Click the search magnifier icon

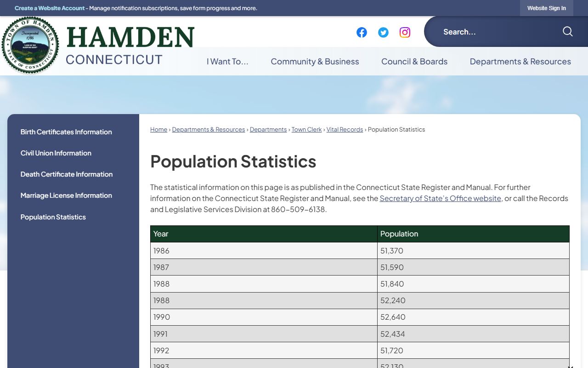568,31
